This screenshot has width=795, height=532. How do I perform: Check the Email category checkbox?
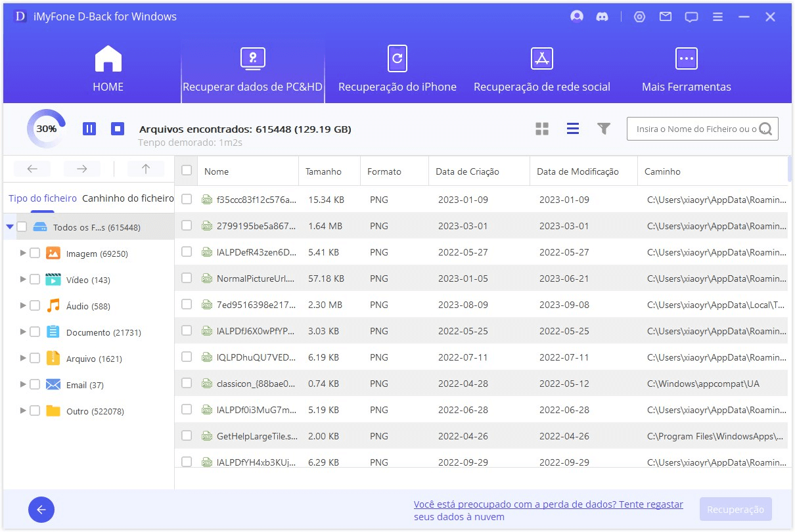(35, 385)
